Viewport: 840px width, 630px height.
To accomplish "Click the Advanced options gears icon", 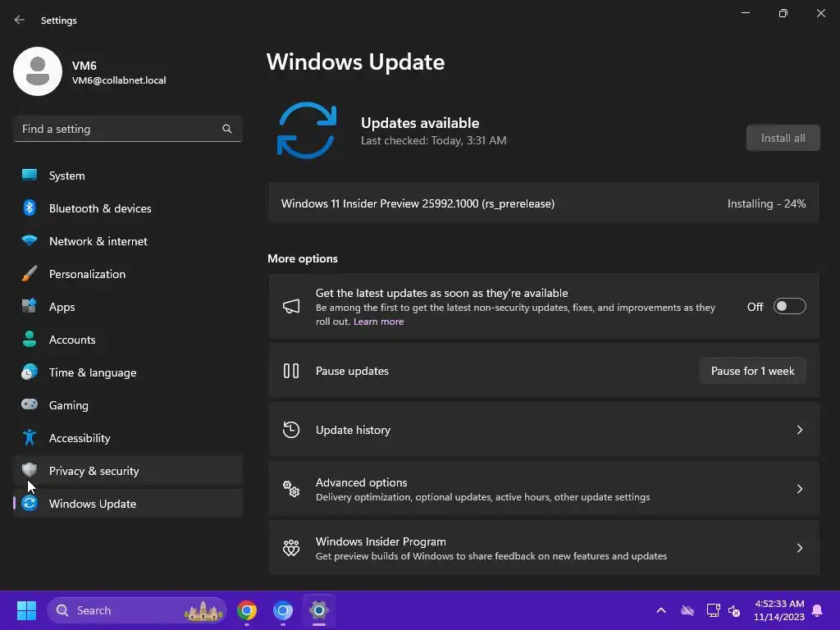I will click(291, 489).
